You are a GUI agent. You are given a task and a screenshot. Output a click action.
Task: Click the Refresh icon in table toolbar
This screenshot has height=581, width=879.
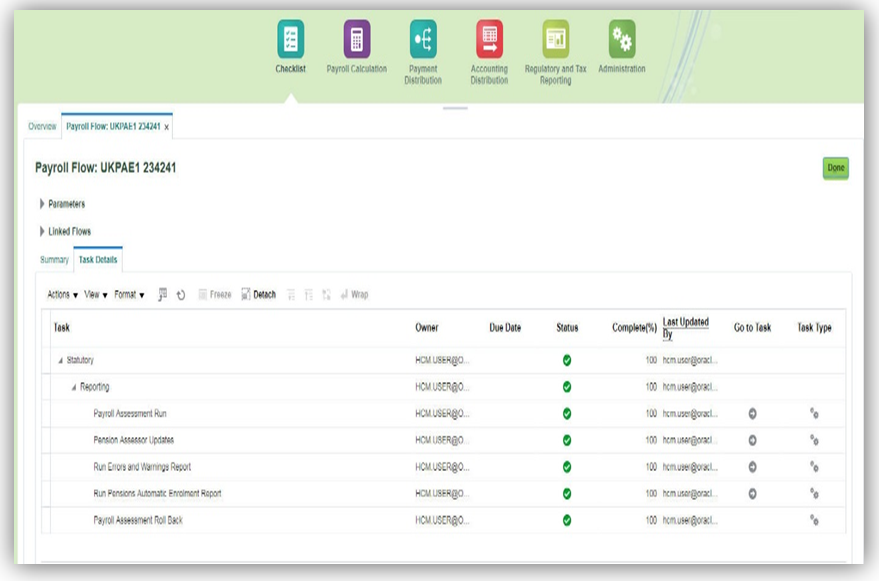pyautogui.click(x=181, y=295)
